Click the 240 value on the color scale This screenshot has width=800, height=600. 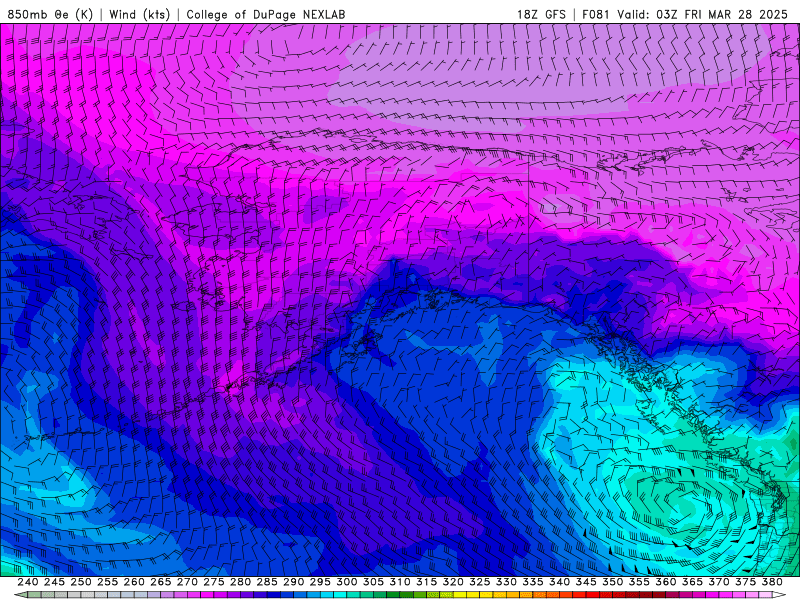tap(28, 582)
